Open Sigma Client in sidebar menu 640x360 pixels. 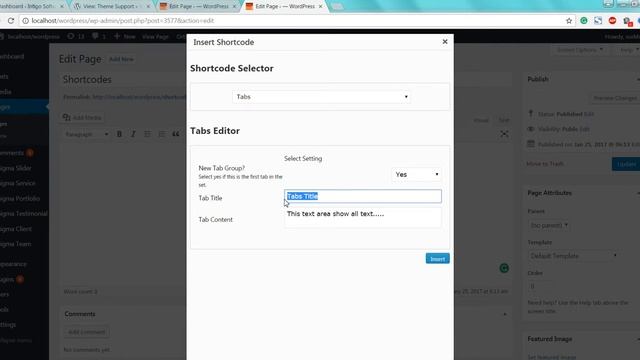point(16,229)
